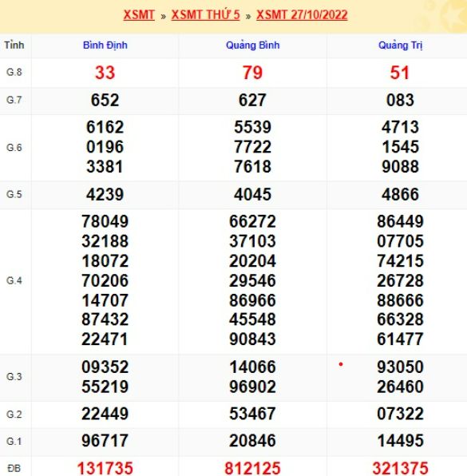Select G.6 number 4713

pyautogui.click(x=401, y=127)
